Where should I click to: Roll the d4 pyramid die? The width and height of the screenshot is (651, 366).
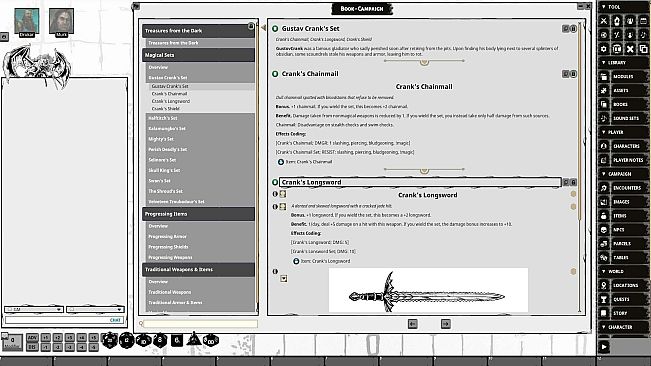(x=193, y=339)
